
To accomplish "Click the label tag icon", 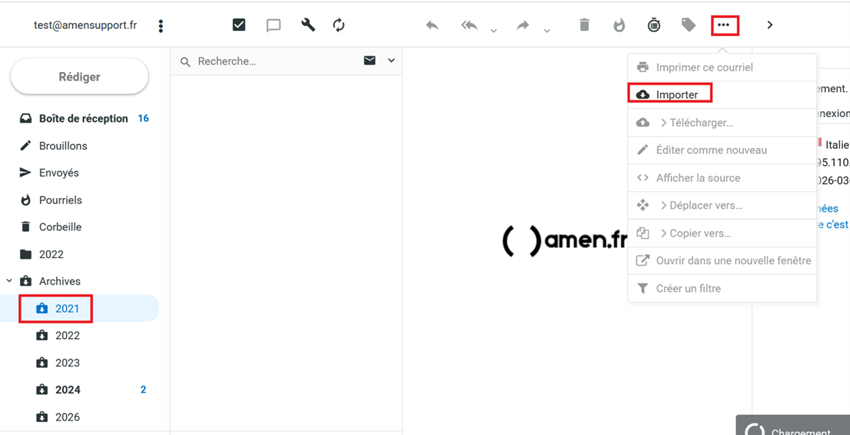I will coord(688,25).
